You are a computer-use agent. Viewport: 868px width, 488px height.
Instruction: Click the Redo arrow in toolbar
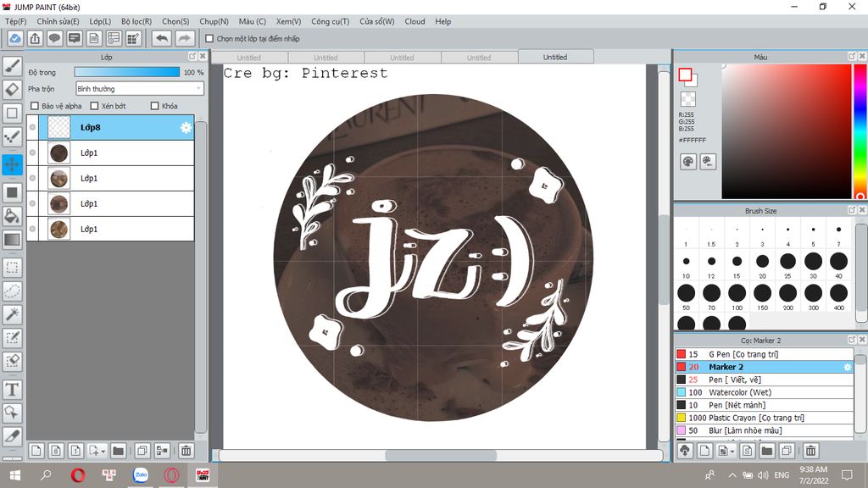pos(184,38)
